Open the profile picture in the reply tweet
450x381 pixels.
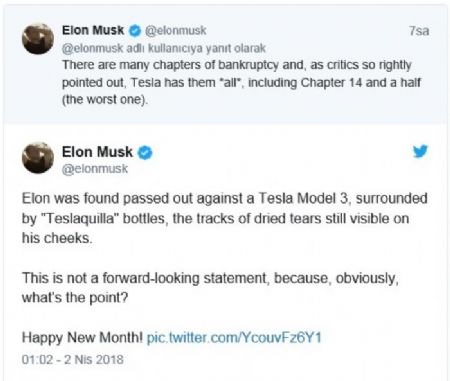38,39
